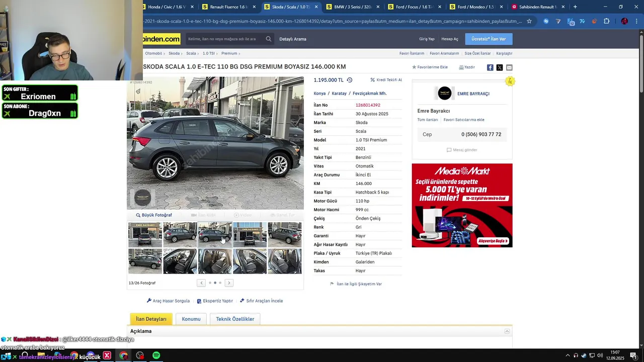644x362 pixels.
Task: Click the price history icon next to 1.195.000 TL
Action: tap(350, 80)
